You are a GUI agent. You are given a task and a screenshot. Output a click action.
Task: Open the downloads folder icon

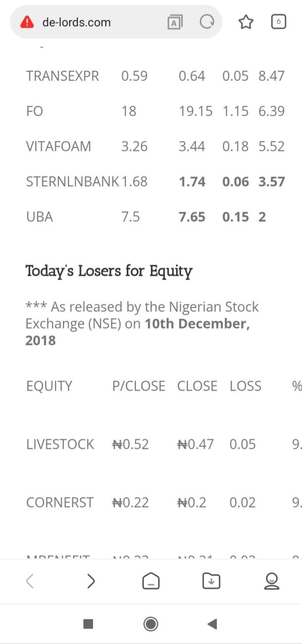point(211,581)
